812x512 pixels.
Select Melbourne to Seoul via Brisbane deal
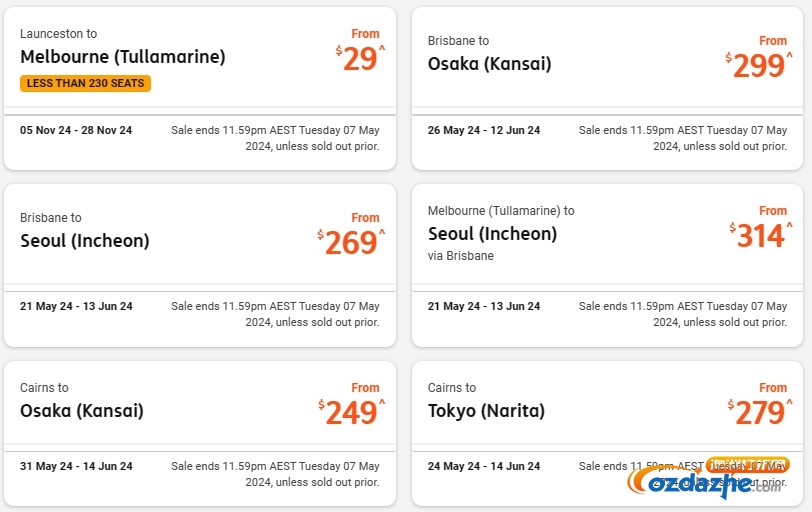tap(607, 266)
